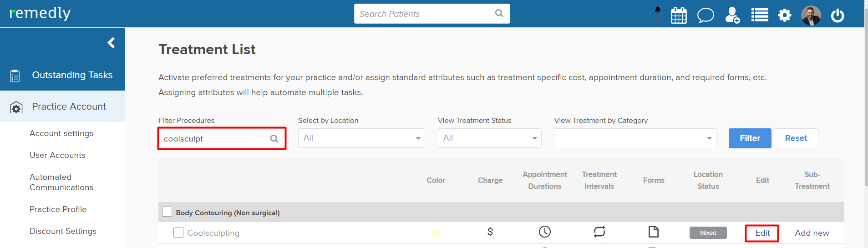This screenshot has width=868, height=248.
Task: Click the Filter Procedures search field
Action: [x=215, y=139]
